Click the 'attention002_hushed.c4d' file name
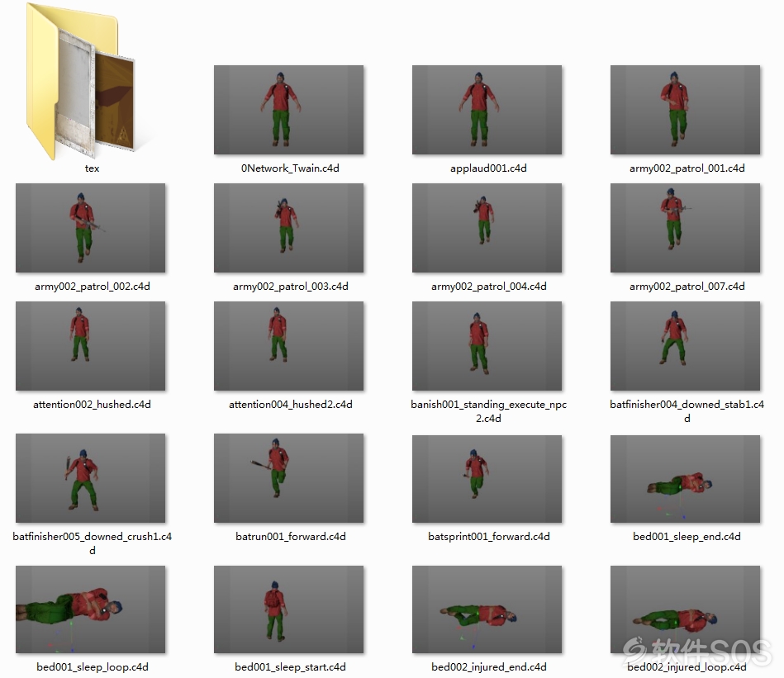Image resolution: width=784 pixels, height=678 pixels. tap(92, 404)
